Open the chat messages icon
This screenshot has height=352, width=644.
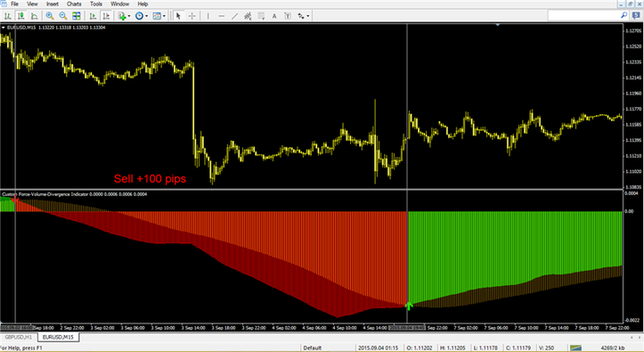click(x=636, y=16)
